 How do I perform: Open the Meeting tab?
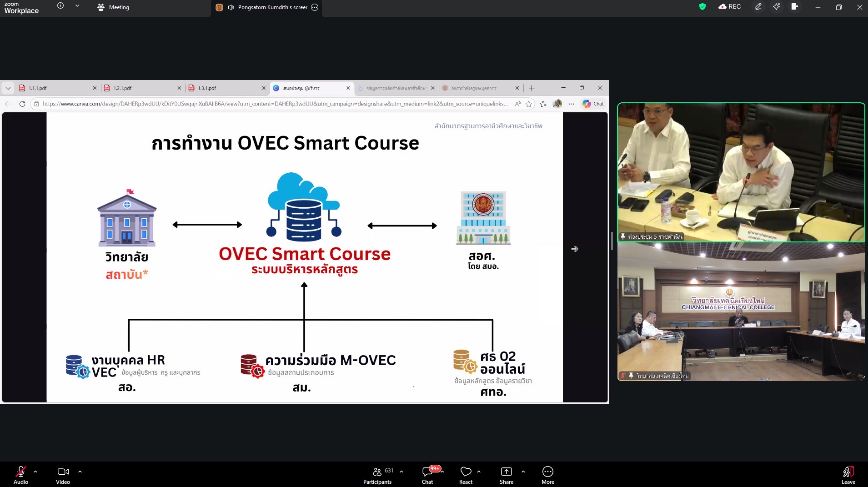(114, 7)
